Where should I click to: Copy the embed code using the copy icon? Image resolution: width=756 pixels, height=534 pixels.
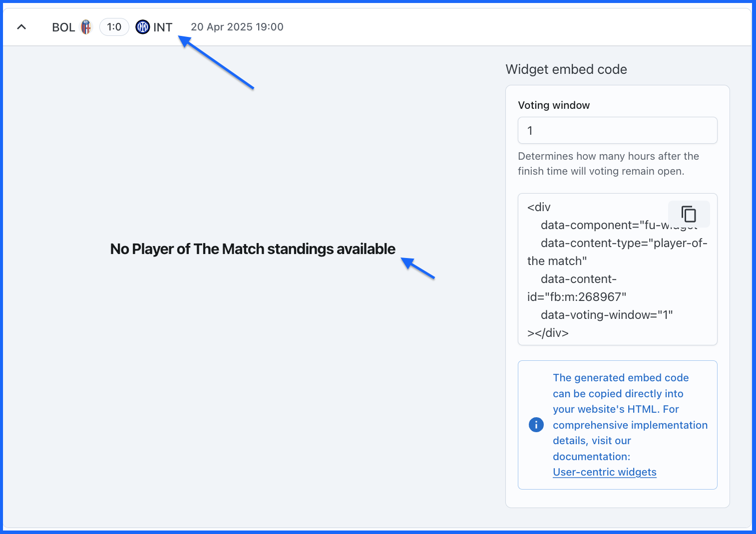pos(689,214)
